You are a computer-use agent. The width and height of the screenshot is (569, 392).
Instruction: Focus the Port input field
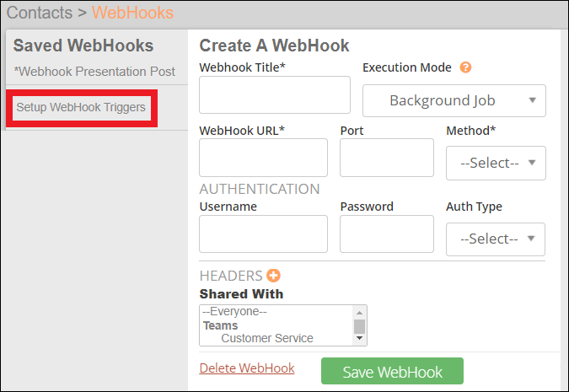pyautogui.click(x=387, y=158)
